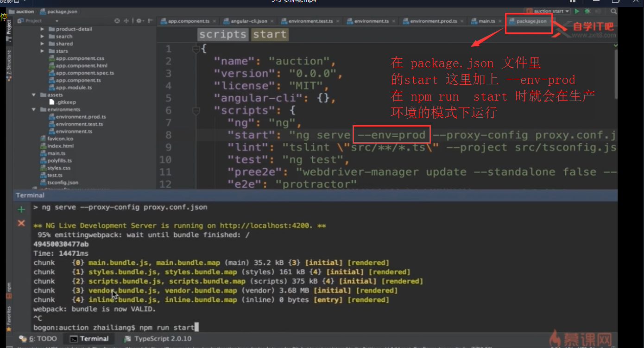Image resolution: width=644 pixels, height=348 pixels.
Task: Click the green inspection status checkmark
Action: pyautogui.click(x=615, y=45)
